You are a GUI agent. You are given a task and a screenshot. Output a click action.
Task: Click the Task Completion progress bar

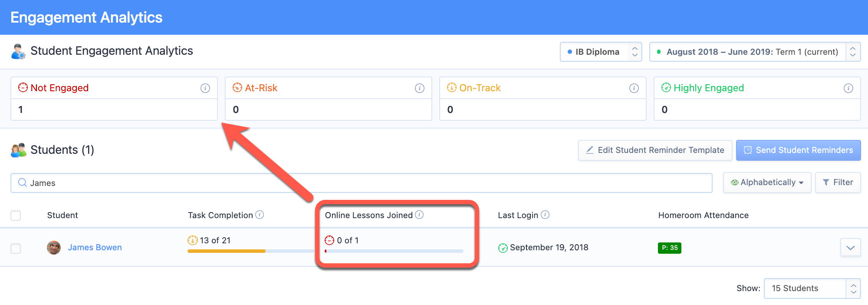(251, 251)
